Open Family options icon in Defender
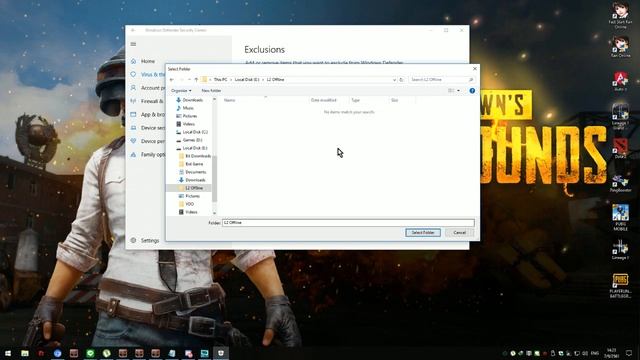 [133, 155]
